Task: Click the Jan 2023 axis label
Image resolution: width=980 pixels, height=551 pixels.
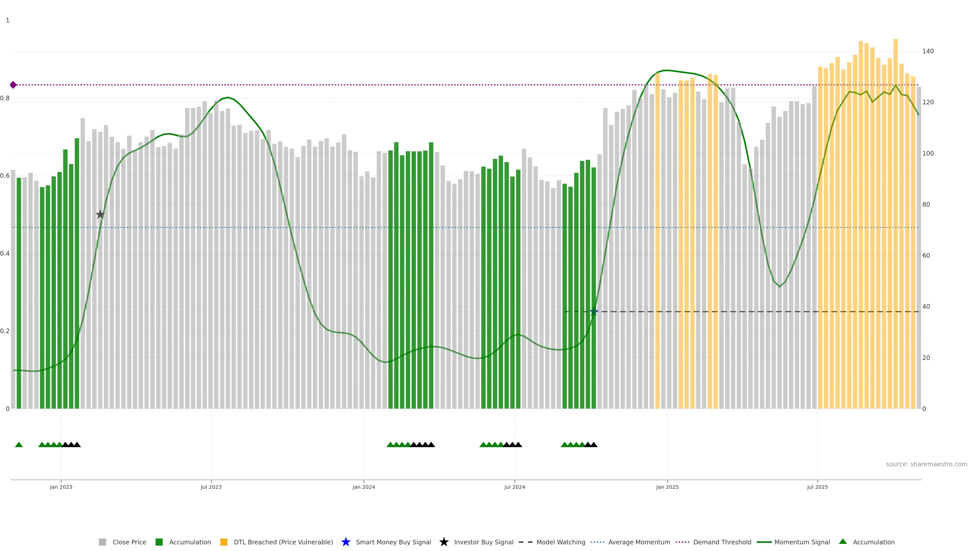Action: pyautogui.click(x=61, y=487)
